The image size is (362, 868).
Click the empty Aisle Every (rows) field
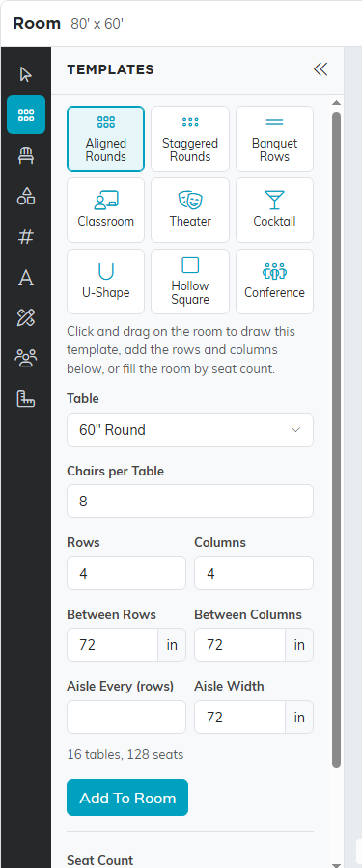point(126,717)
